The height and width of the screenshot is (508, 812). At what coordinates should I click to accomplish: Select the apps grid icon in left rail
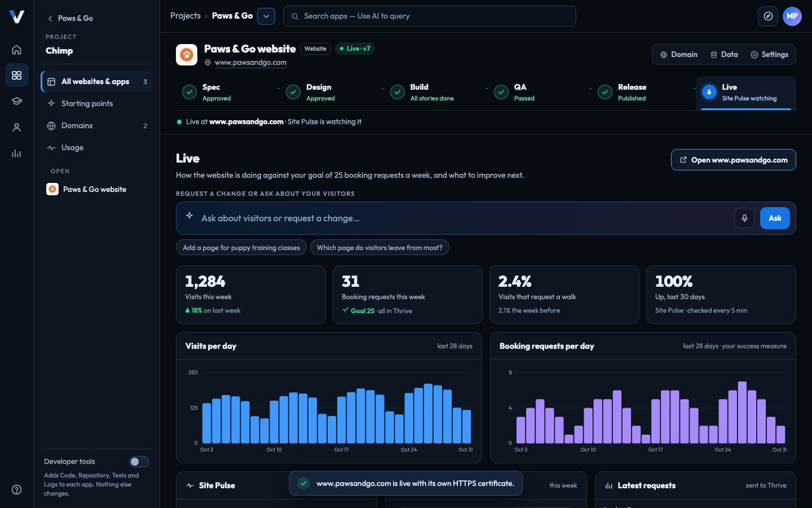click(16, 75)
